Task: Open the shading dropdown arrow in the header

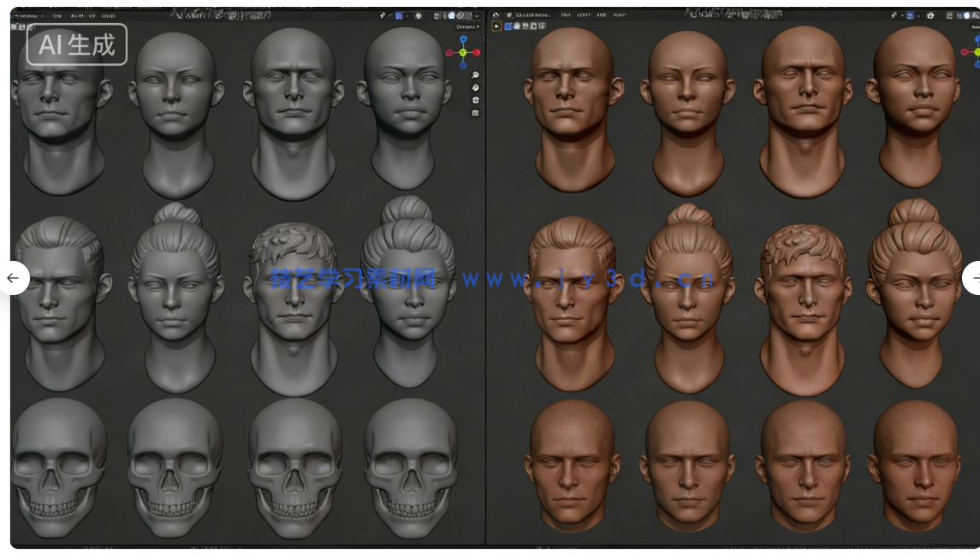Action: pos(477,15)
